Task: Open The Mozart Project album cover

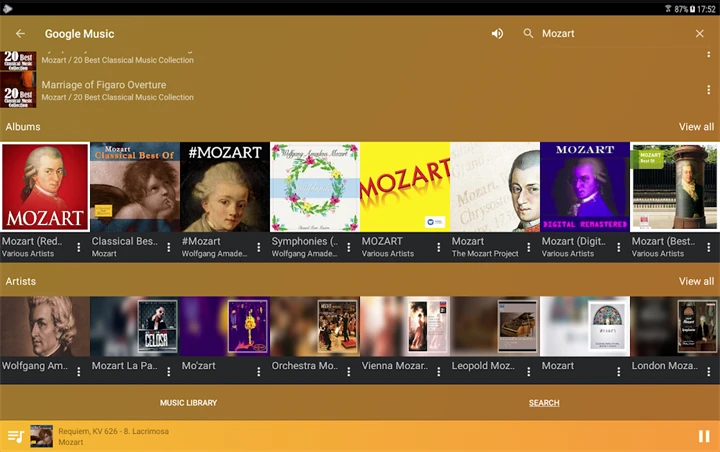Action: [495, 187]
